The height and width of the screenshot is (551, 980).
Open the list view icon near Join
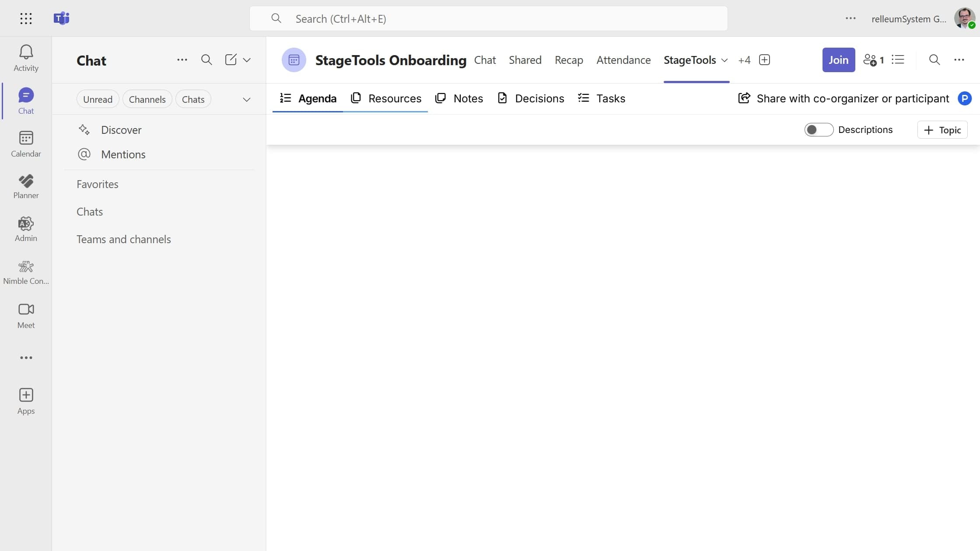click(x=898, y=59)
